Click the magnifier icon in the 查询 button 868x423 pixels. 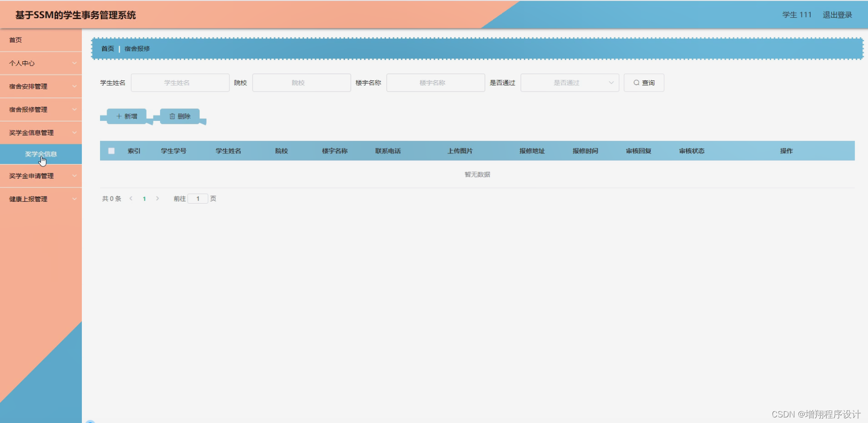click(636, 83)
